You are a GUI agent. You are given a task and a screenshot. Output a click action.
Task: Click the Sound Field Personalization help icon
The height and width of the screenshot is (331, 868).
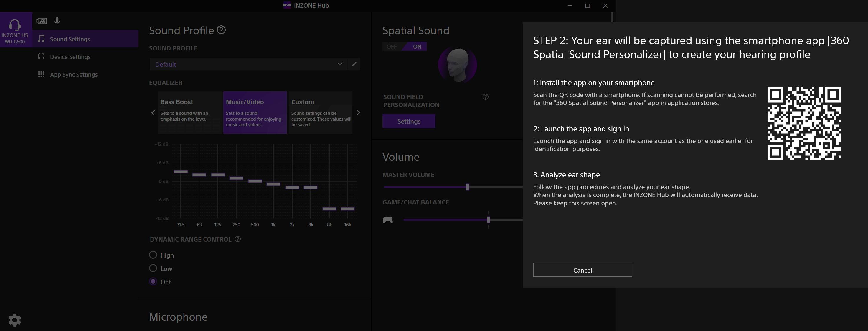click(x=485, y=97)
